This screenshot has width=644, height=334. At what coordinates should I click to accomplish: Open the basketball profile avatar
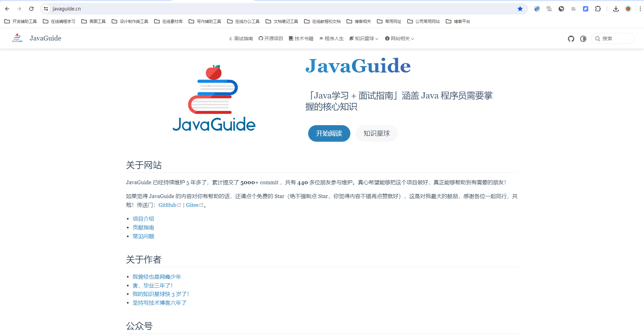pyautogui.click(x=628, y=9)
